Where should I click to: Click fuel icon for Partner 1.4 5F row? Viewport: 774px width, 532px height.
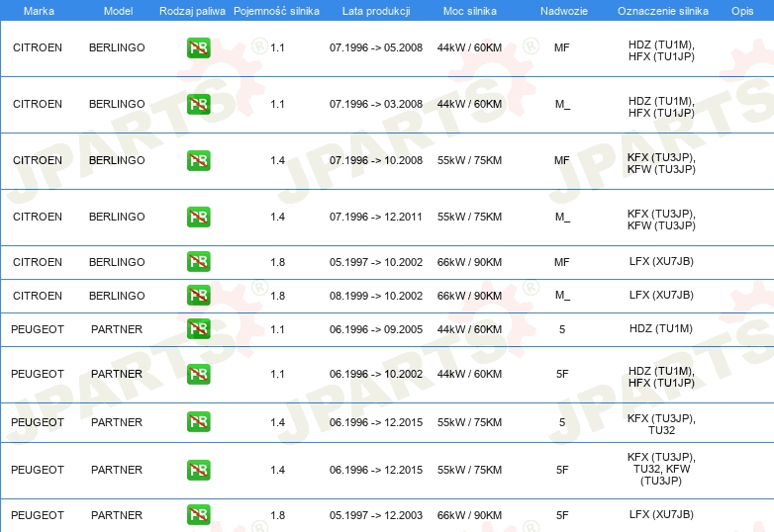click(x=198, y=470)
